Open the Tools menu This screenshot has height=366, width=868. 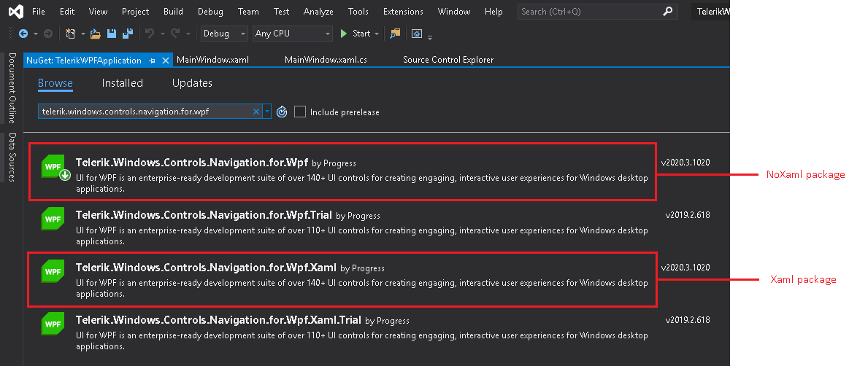(358, 12)
